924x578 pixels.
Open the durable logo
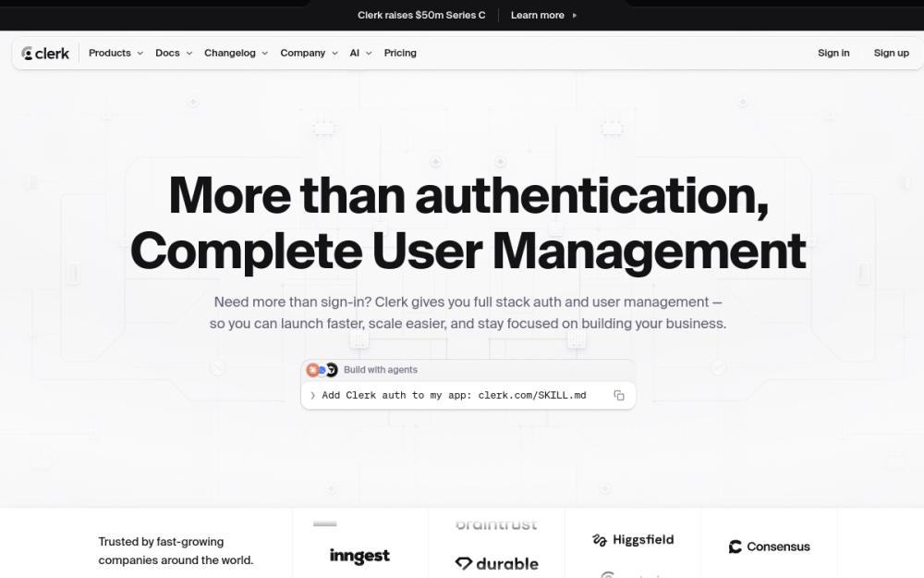[497, 564]
